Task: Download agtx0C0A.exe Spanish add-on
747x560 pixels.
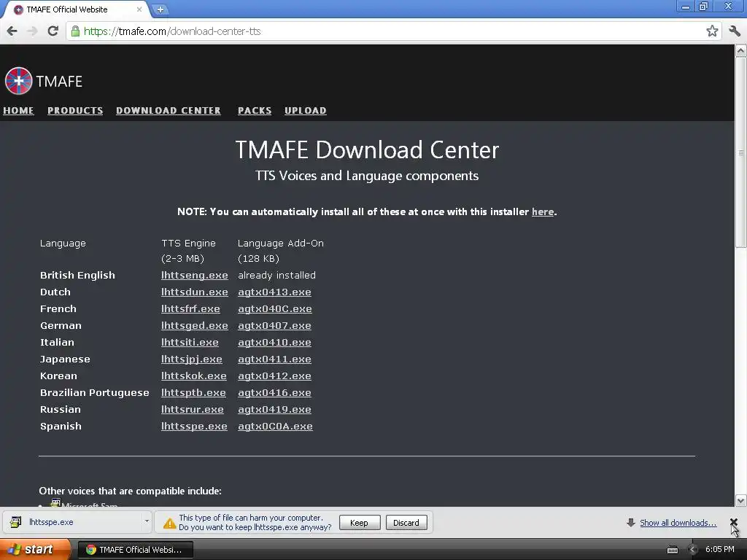Action: [x=275, y=426]
